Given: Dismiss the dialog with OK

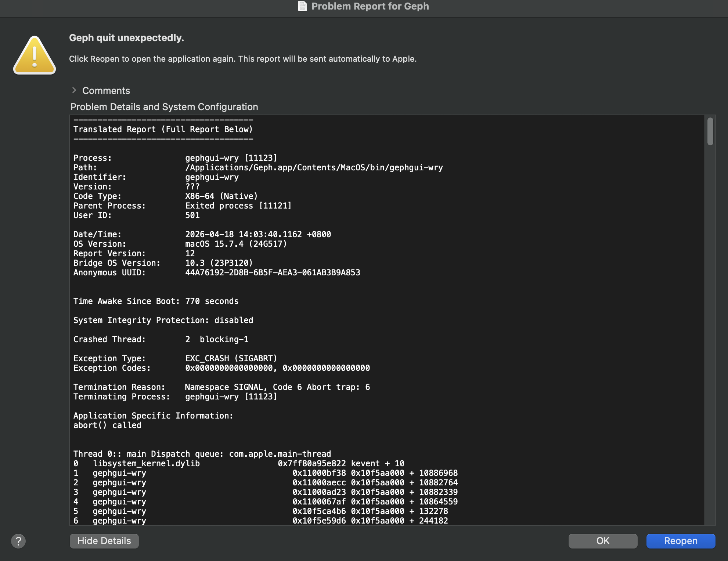Looking at the screenshot, I should pyautogui.click(x=602, y=541).
